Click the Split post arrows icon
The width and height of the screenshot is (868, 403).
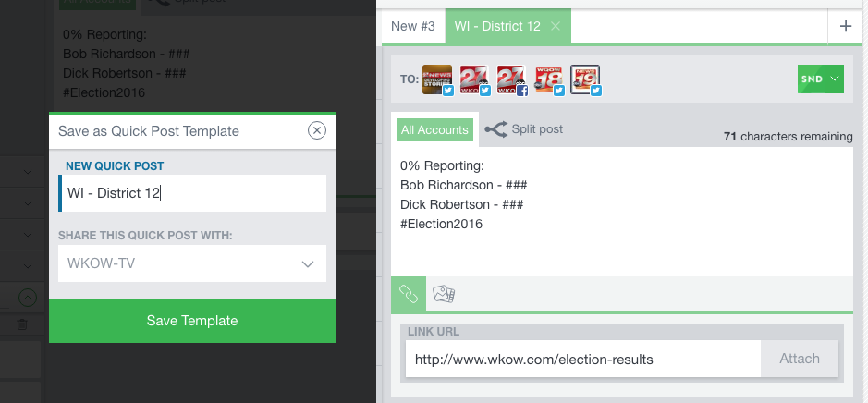tap(496, 129)
